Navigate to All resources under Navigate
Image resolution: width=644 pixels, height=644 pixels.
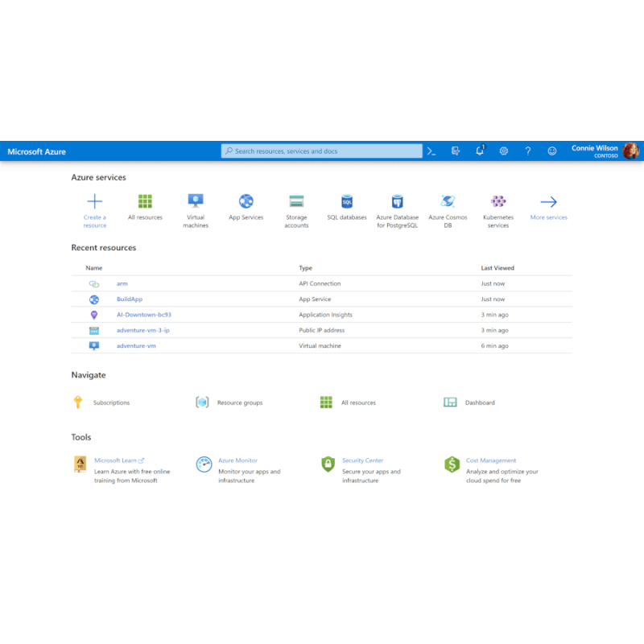(358, 402)
